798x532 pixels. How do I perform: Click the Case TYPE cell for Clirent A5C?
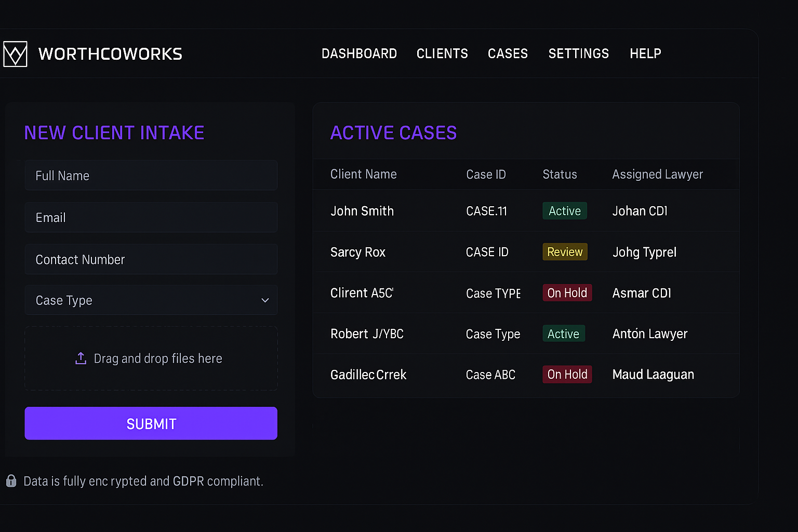pyautogui.click(x=493, y=294)
